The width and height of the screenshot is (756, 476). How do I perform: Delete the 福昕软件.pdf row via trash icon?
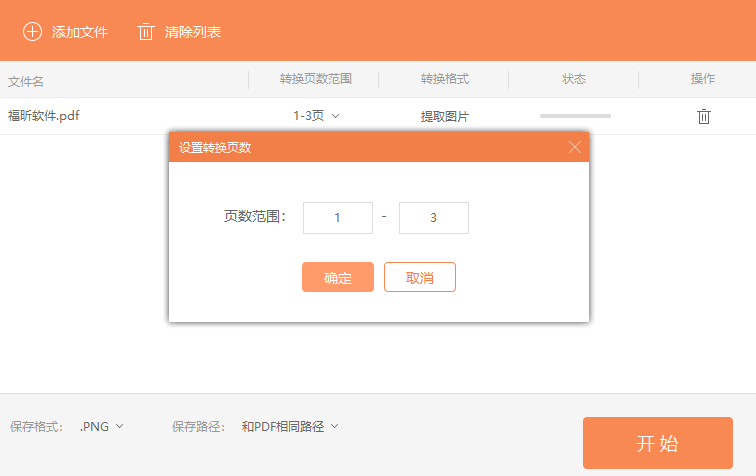(x=703, y=116)
